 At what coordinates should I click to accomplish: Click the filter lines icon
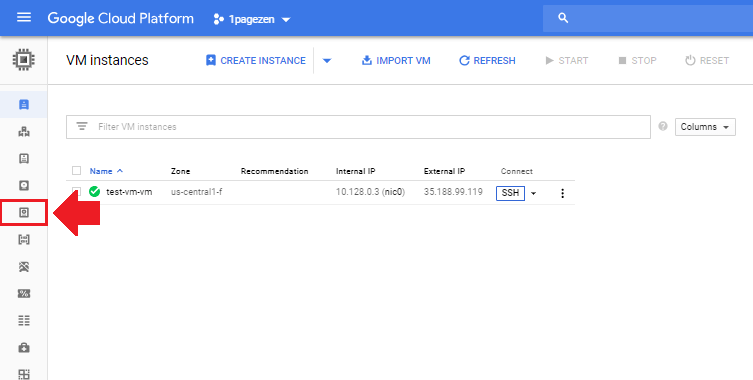point(82,127)
